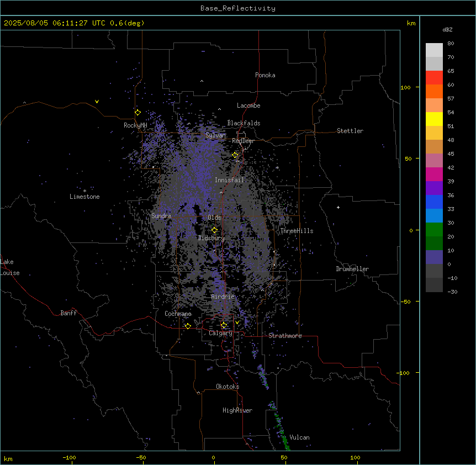Click the Strathmore label
This screenshot has height=465, width=476.
pos(285,336)
